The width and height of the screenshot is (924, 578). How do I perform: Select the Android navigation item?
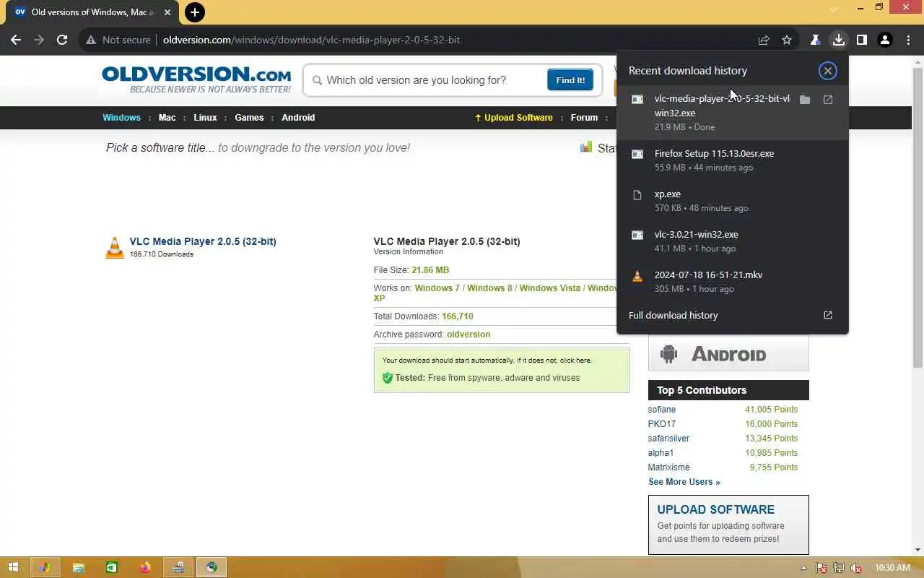point(298,117)
